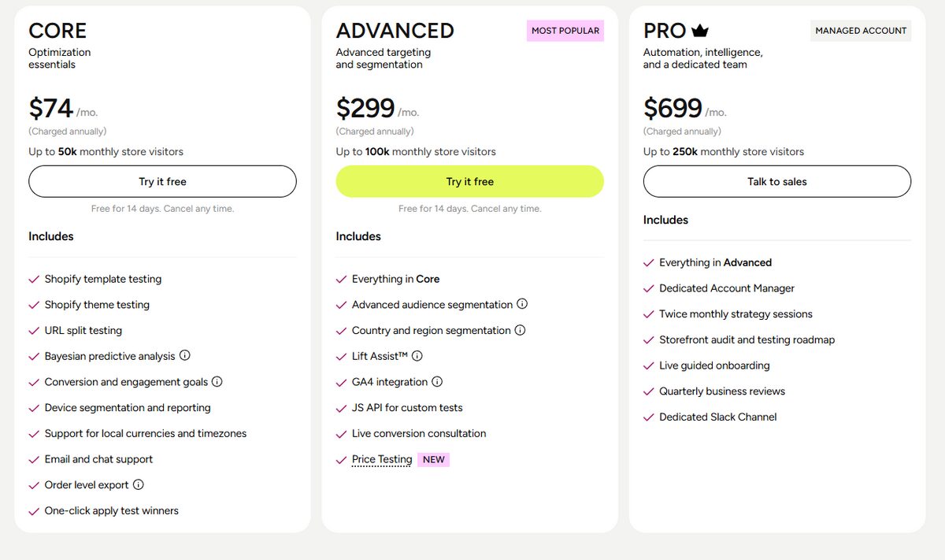The width and height of the screenshot is (945, 560).
Task: Click the info icon beside Advanced audience segmentation
Action: tap(521, 304)
